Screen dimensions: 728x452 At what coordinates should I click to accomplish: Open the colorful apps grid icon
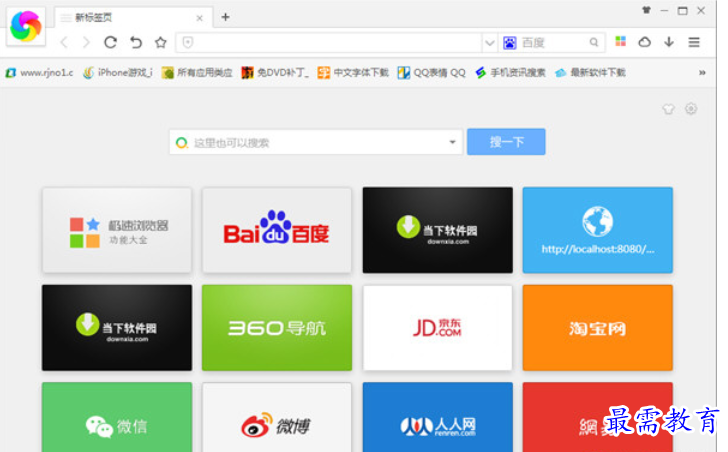click(620, 42)
